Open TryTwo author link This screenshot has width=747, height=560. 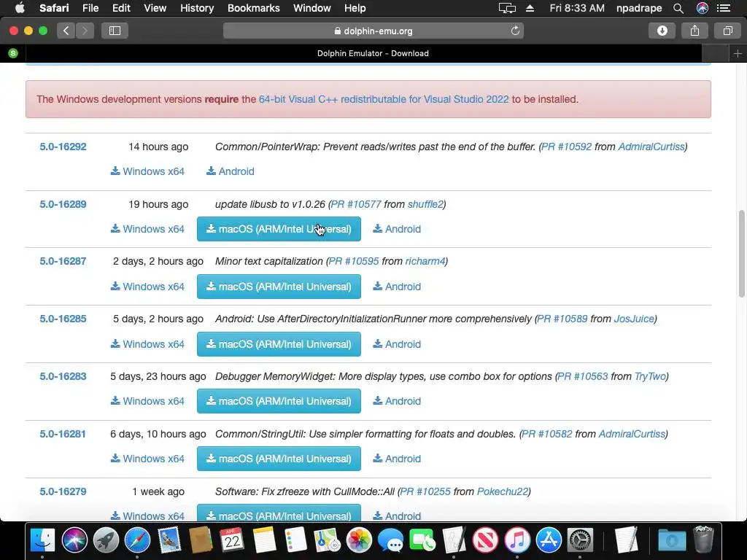(650, 376)
